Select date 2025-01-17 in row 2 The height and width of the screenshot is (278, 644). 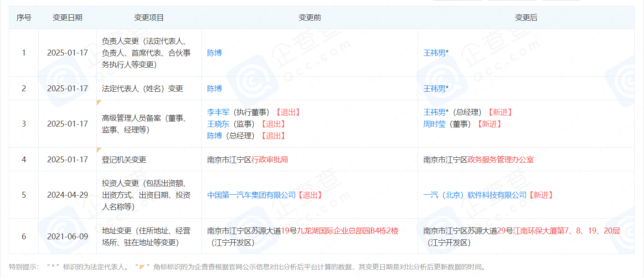point(68,89)
